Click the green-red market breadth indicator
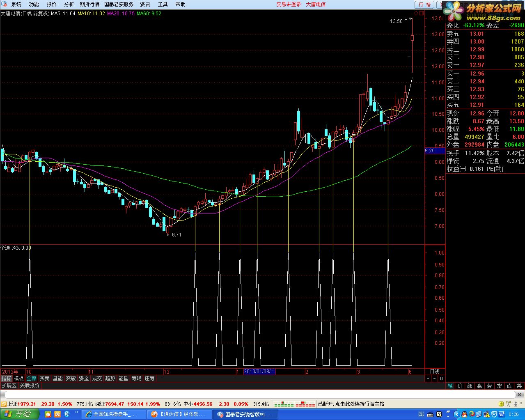 294,404
